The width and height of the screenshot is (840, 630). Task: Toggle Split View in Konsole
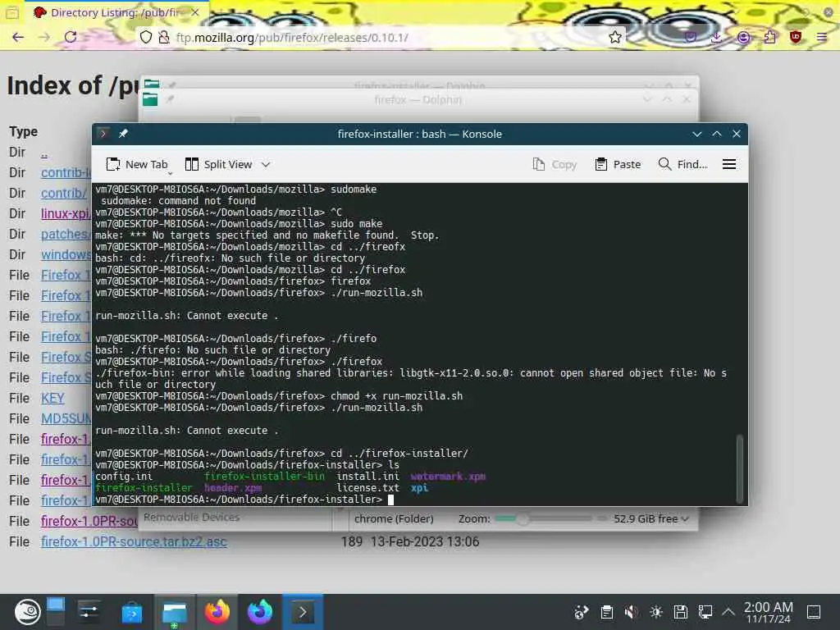(x=218, y=164)
